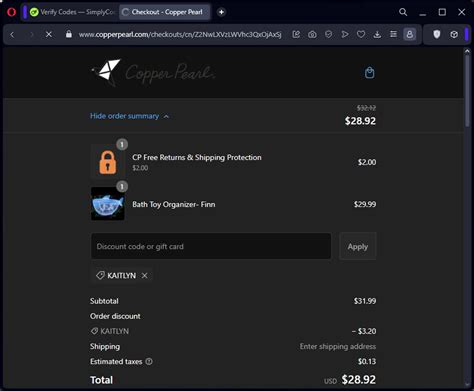This screenshot has height=391, width=474.
Task: Click the CP Free Returns & Shipping Protection title
Action: (x=197, y=157)
